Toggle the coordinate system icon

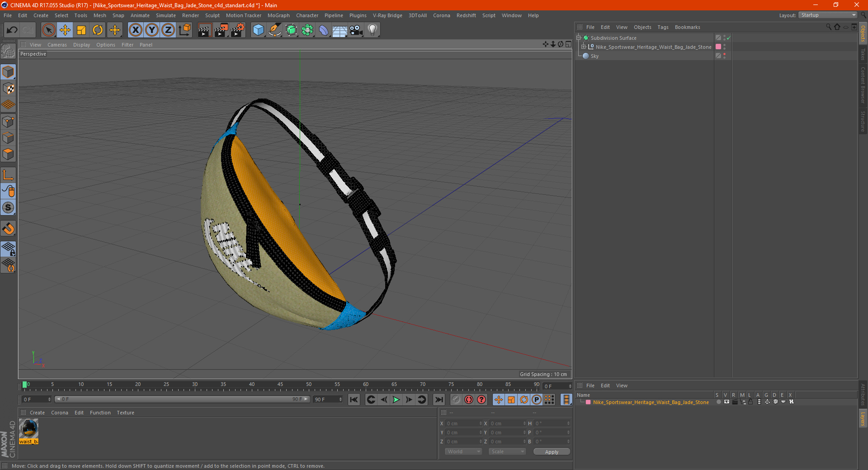[x=184, y=30]
